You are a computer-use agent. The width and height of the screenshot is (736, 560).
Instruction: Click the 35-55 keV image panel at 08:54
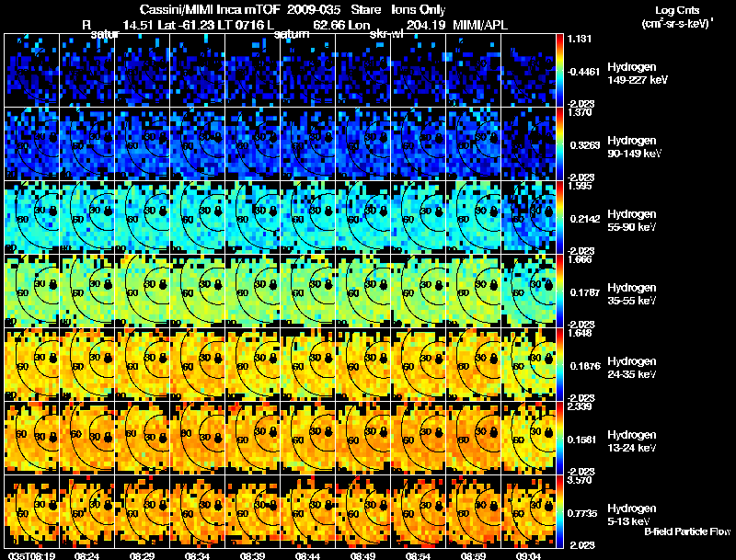(x=419, y=291)
